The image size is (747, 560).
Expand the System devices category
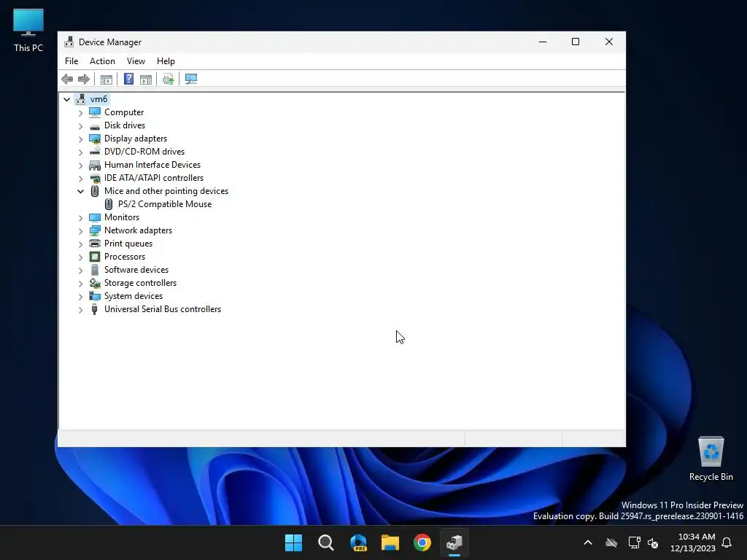80,297
